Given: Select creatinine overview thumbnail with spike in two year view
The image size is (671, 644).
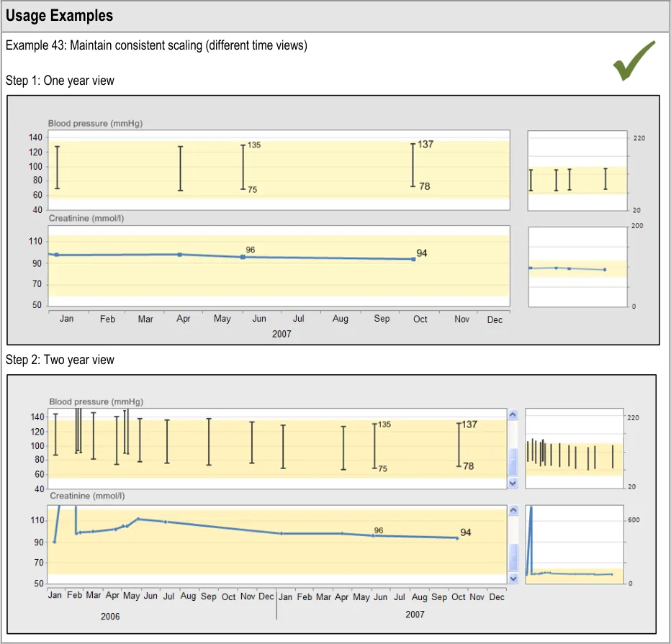Looking at the screenshot, I should click(575, 543).
